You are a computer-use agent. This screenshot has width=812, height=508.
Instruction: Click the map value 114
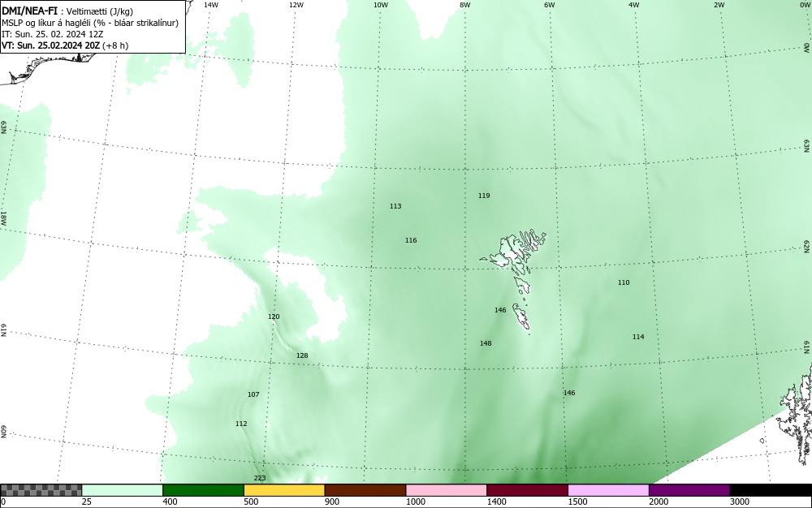(x=638, y=337)
